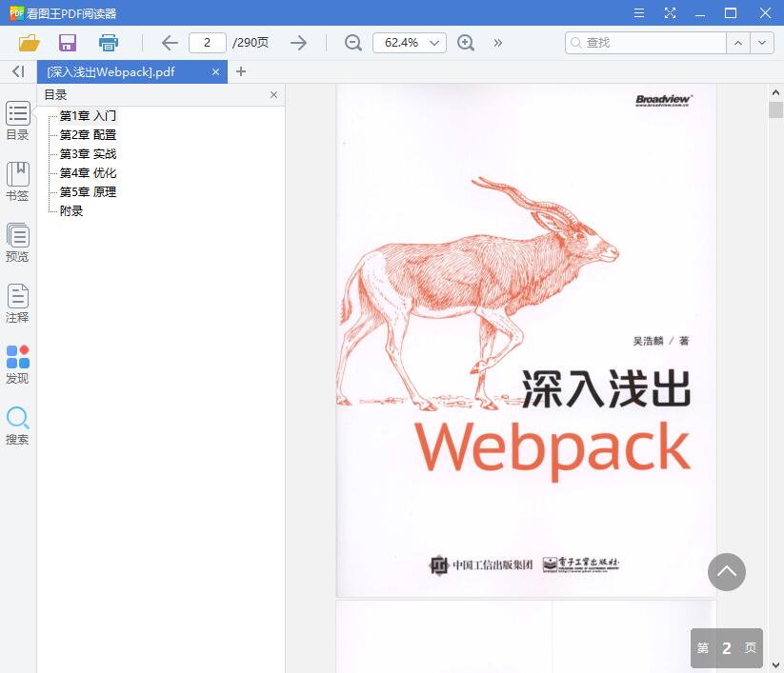The width and height of the screenshot is (784, 673).
Task: Open zoom level 62.4% dropdown
Action: (410, 43)
